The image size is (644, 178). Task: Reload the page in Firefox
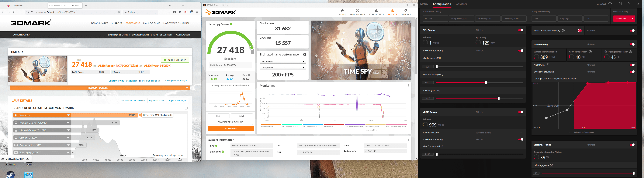click(x=14, y=12)
